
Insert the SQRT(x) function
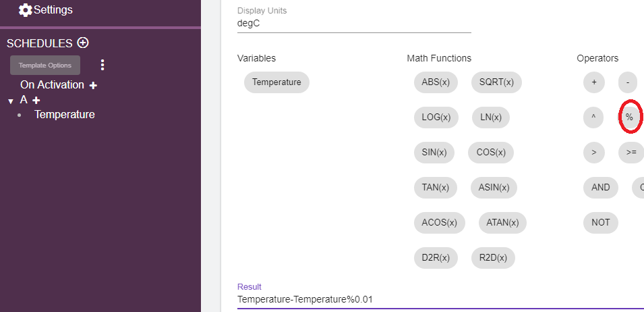pyautogui.click(x=496, y=82)
